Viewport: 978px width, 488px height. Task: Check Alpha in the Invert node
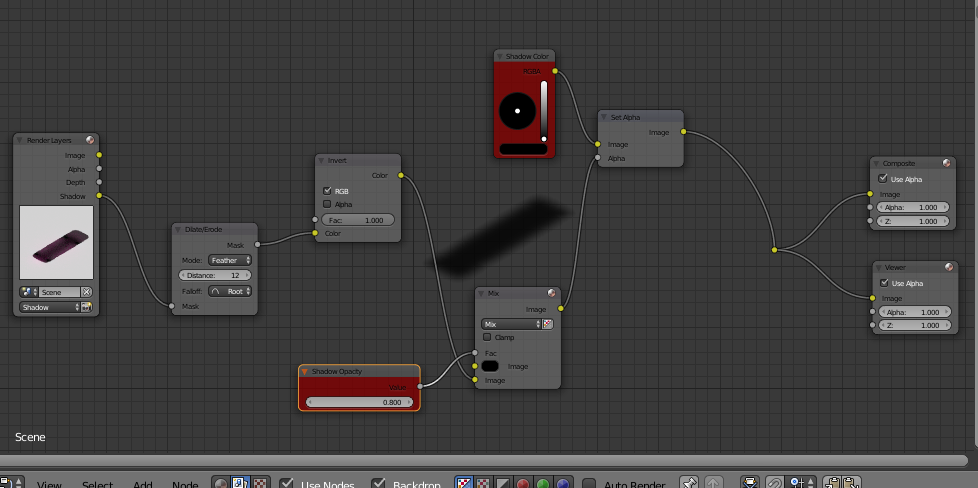[x=327, y=204]
